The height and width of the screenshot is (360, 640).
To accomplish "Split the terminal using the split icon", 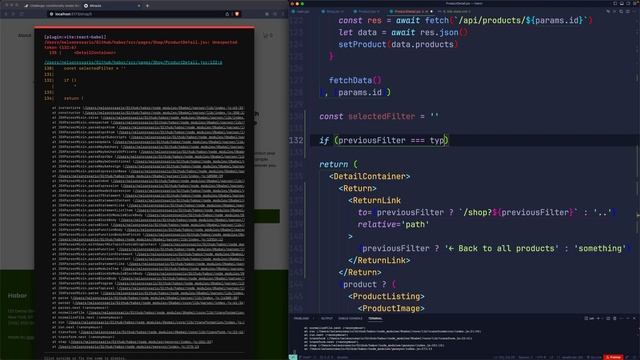I will (608, 318).
